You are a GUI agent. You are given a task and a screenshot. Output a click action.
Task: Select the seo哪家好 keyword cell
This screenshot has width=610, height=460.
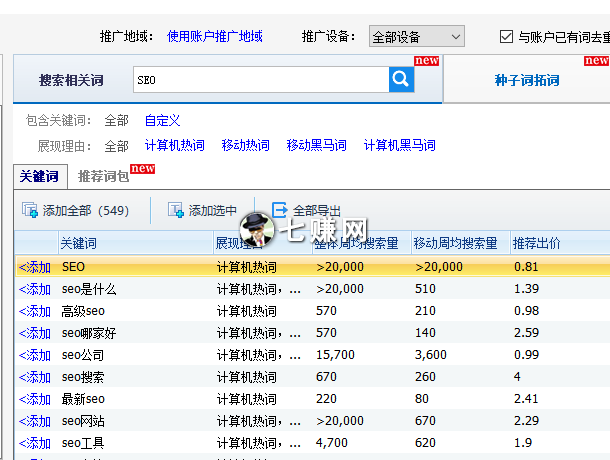coord(89,333)
